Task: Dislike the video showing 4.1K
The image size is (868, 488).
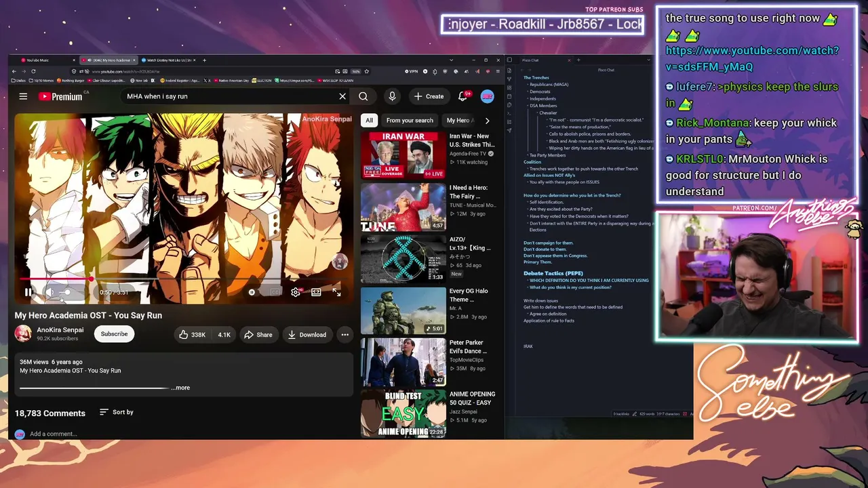Action: click(x=223, y=334)
